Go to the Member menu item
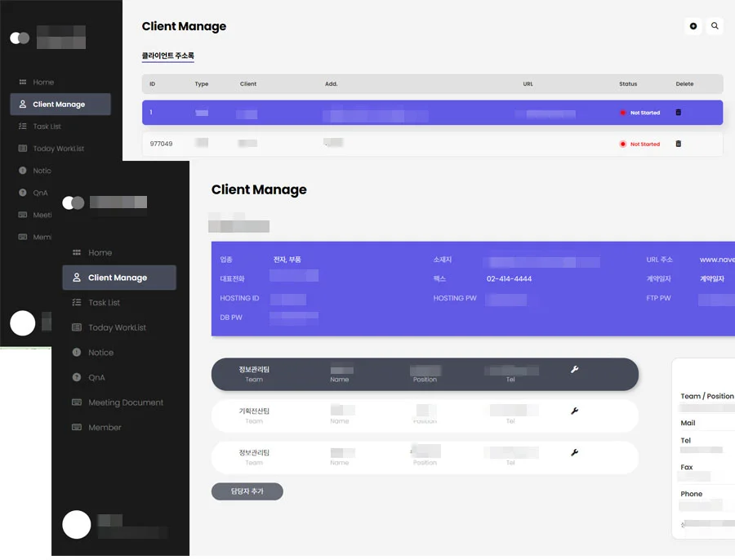The image size is (735, 560). coord(105,428)
